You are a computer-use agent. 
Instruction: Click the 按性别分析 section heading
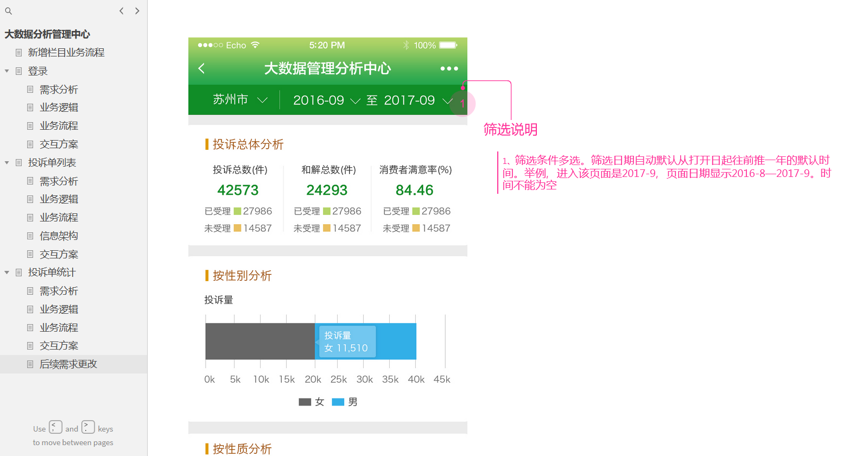(x=242, y=276)
